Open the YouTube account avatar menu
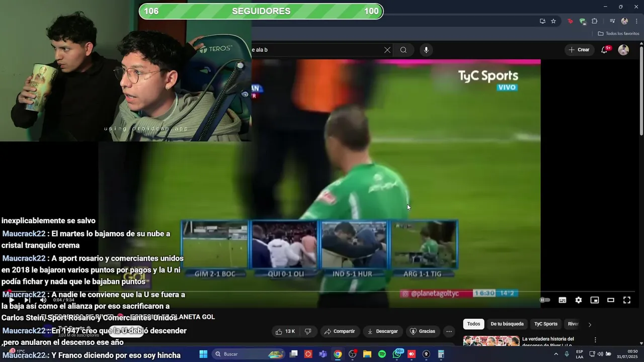Image resolution: width=644 pixels, height=362 pixels. [x=623, y=50]
